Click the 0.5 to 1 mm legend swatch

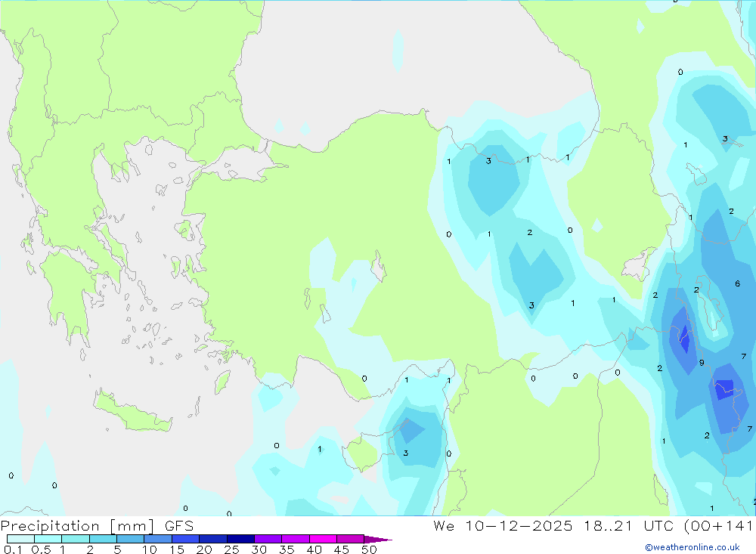click(48, 539)
